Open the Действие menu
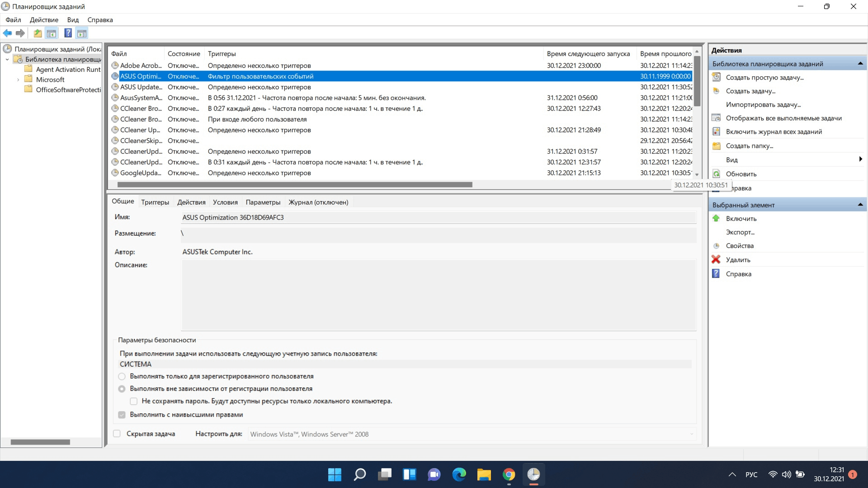868x488 pixels. [x=44, y=20]
